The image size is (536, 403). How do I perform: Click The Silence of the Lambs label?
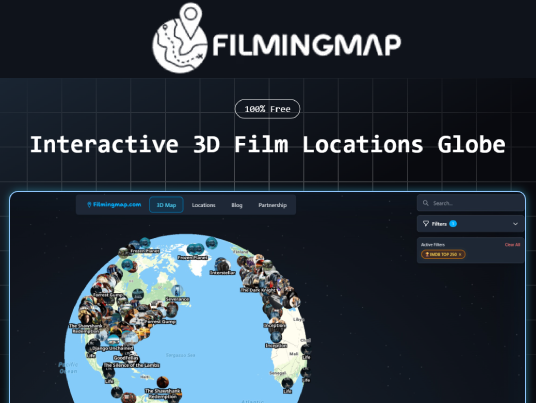tap(131, 365)
